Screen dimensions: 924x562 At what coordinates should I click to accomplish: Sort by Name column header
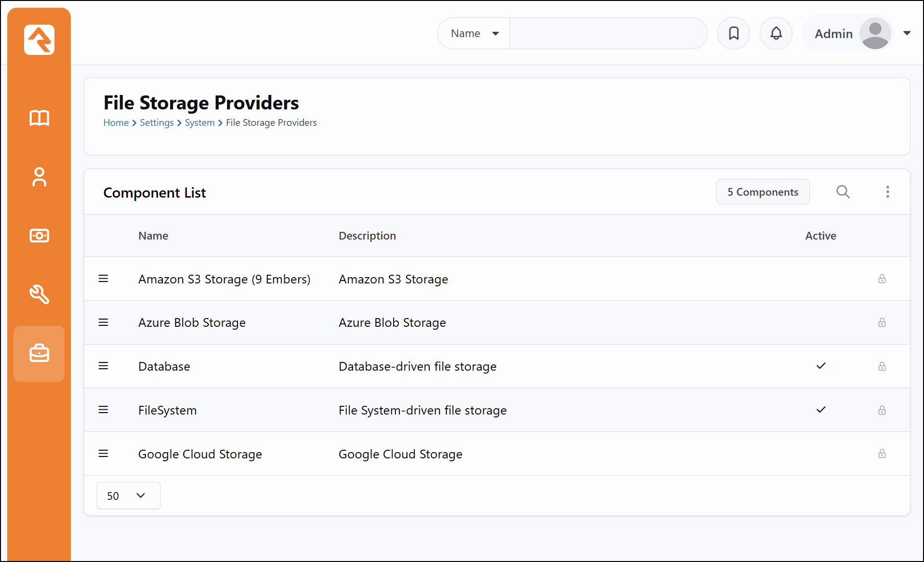coord(153,236)
